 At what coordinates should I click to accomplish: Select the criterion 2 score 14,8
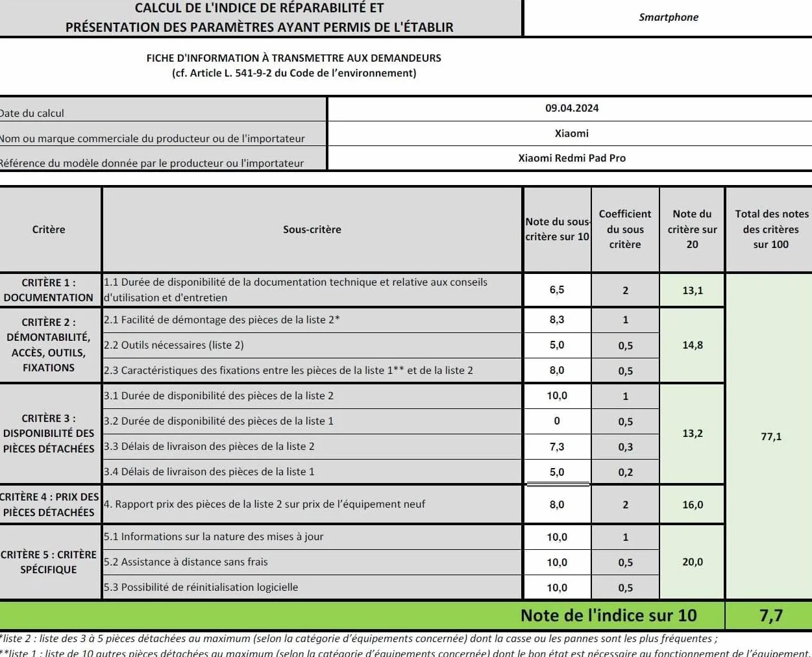tap(692, 345)
